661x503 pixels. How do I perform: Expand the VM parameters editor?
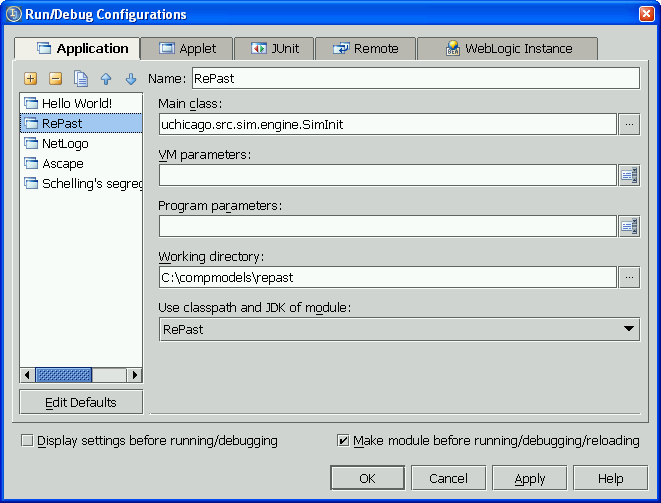click(x=629, y=175)
